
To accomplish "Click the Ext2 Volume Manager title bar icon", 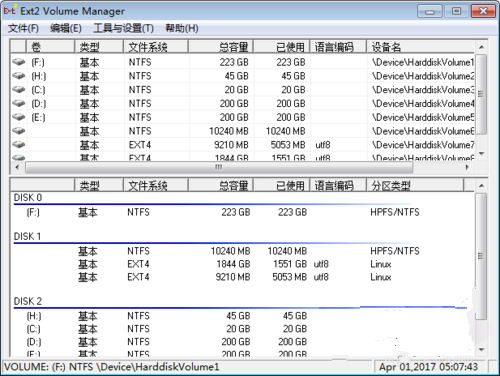I will 10,10.
